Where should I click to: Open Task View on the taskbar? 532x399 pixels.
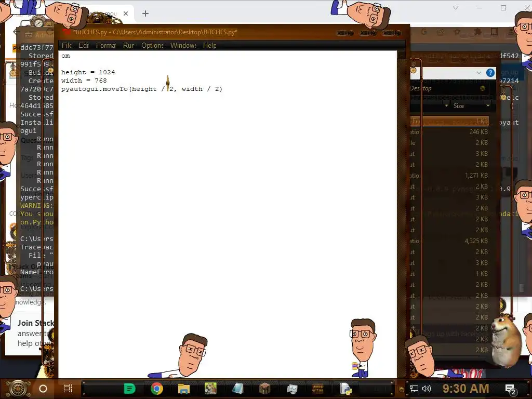68,389
